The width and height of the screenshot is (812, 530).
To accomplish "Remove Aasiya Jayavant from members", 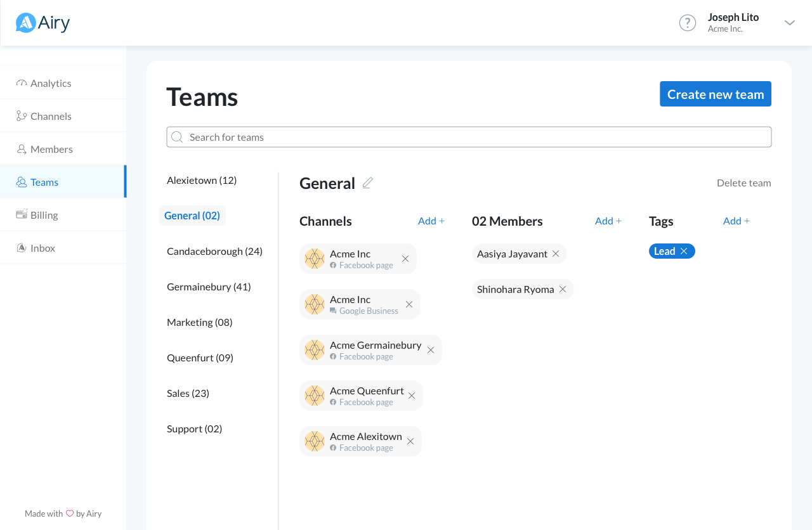I will pyautogui.click(x=556, y=254).
